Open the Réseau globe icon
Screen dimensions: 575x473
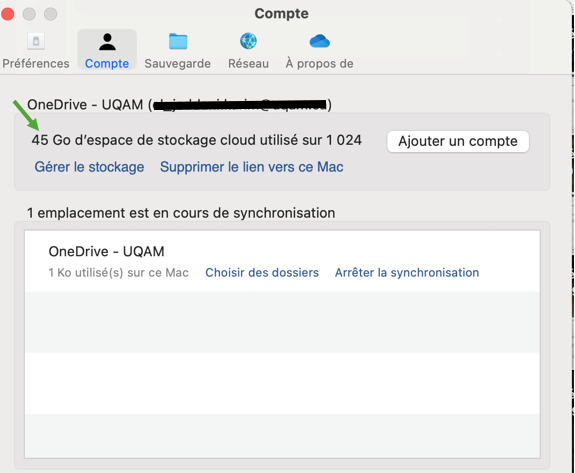point(248,41)
